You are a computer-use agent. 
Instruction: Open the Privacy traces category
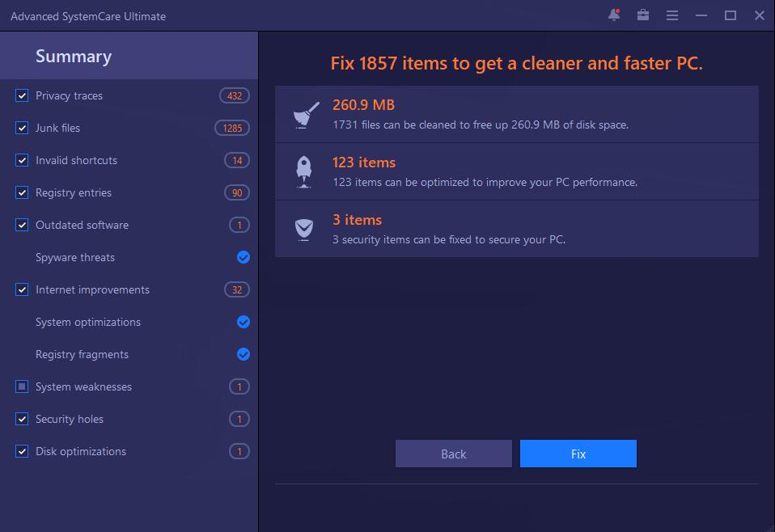(70, 95)
